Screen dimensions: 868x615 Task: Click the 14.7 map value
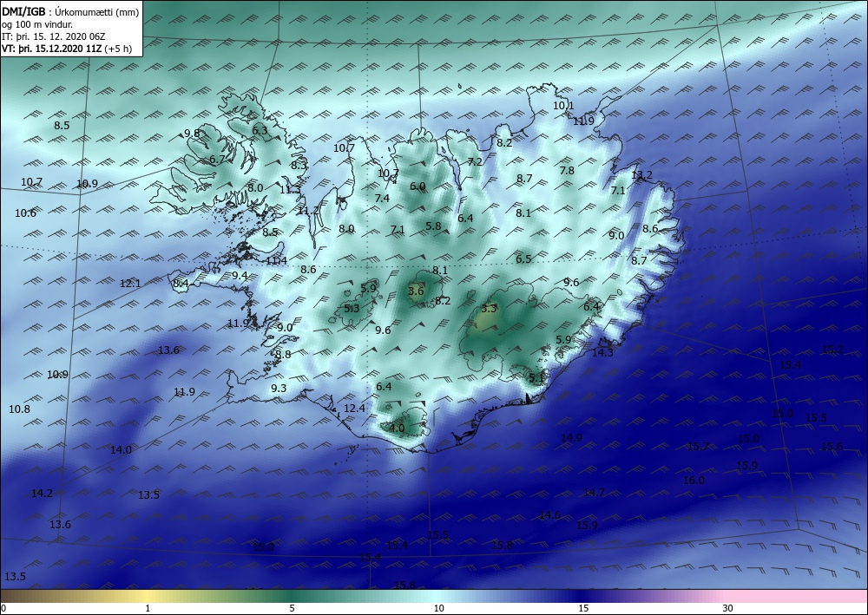594,492
